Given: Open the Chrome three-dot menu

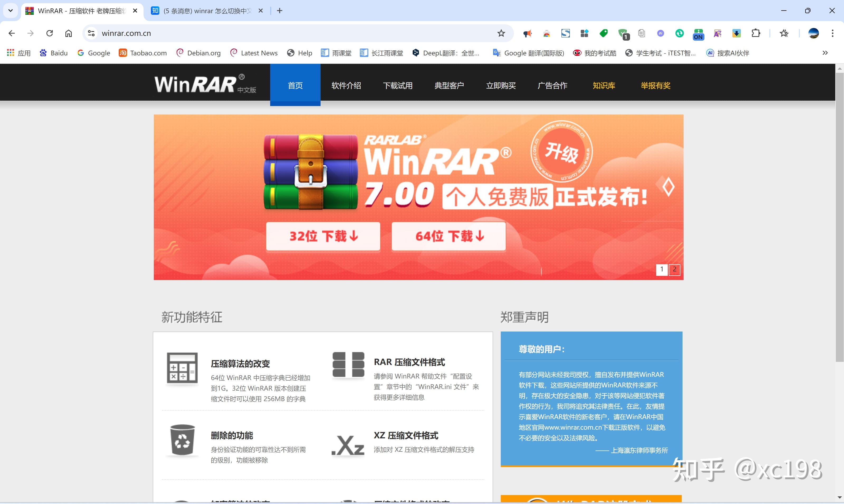Looking at the screenshot, I should click(833, 33).
